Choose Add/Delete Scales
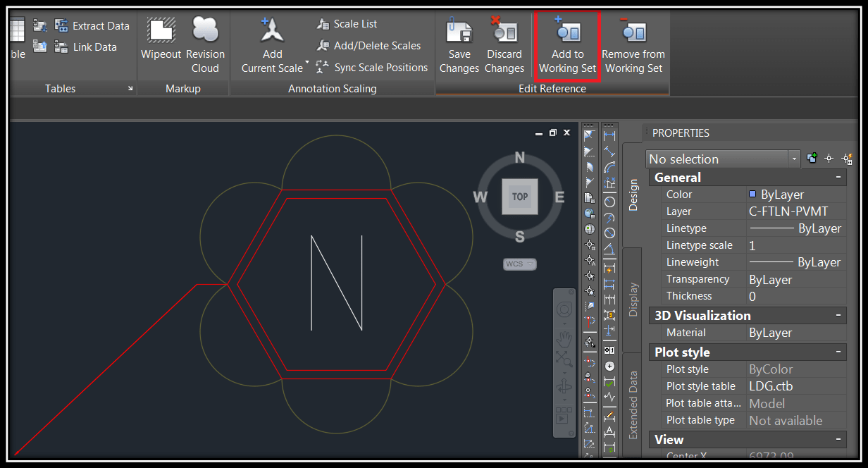The image size is (868, 468). pyautogui.click(x=368, y=46)
